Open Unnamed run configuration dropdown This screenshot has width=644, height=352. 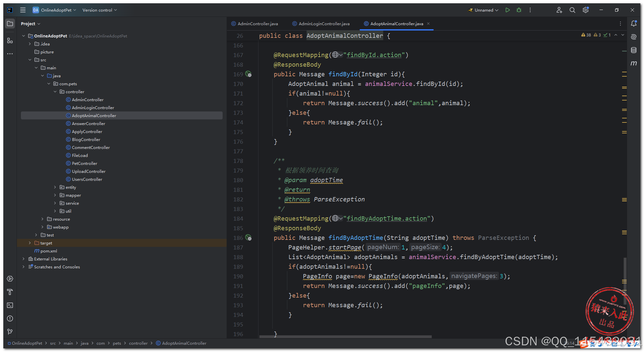483,10
